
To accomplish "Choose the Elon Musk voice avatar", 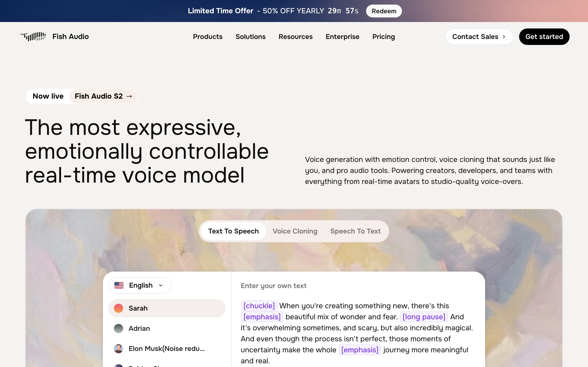I will [119, 348].
